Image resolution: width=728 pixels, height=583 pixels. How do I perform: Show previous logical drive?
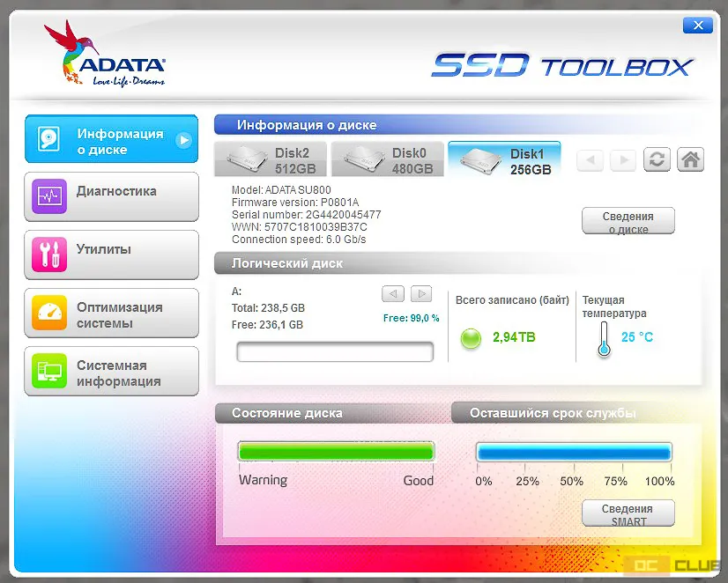pos(393,293)
